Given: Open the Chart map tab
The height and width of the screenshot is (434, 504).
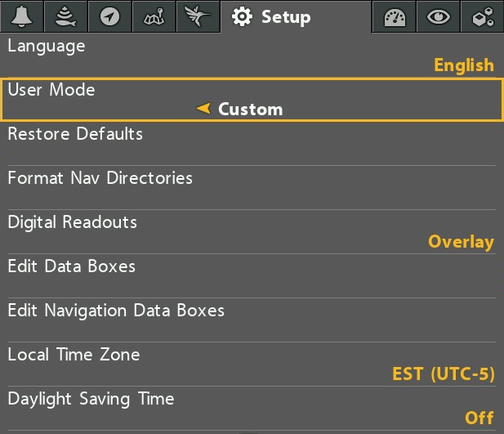Looking at the screenshot, I should pyautogui.click(x=154, y=16).
